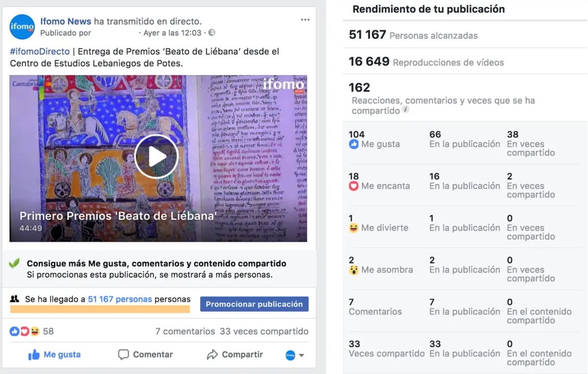Image resolution: width=588 pixels, height=374 pixels.
Task: Like the post with Me gusta button
Action: [55, 354]
